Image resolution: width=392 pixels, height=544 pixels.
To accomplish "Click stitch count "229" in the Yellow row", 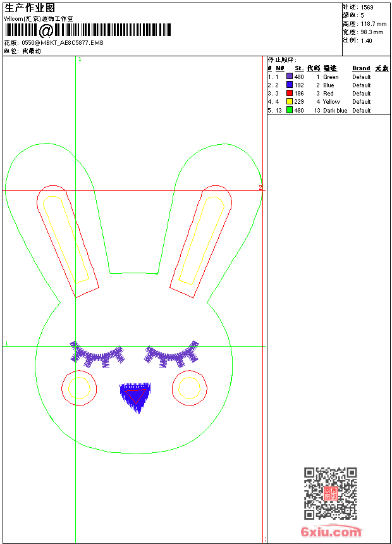I will (299, 102).
